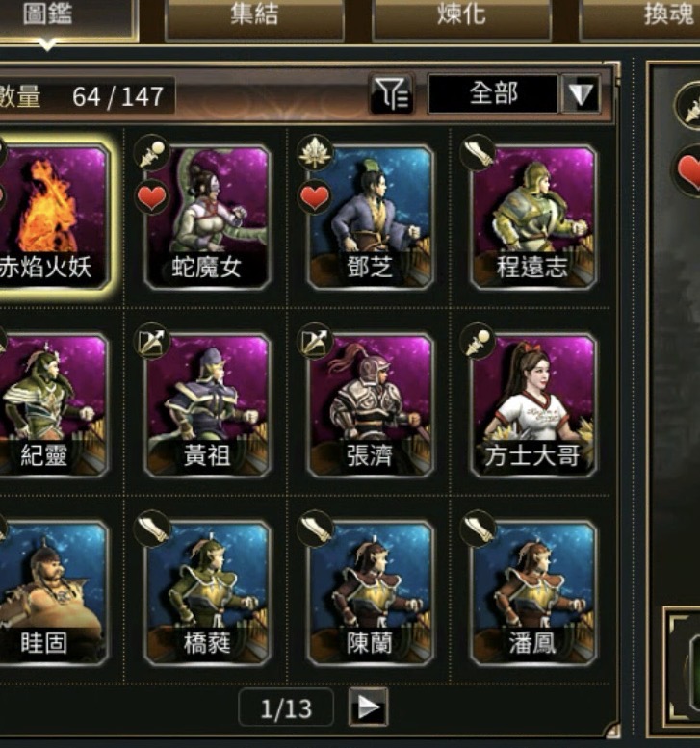Click the sword icon on 程遠志 card

pos(478,153)
